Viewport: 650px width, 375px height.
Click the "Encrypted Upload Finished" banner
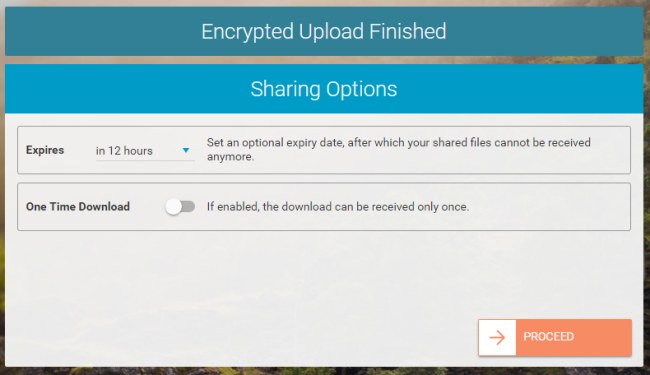point(324,31)
